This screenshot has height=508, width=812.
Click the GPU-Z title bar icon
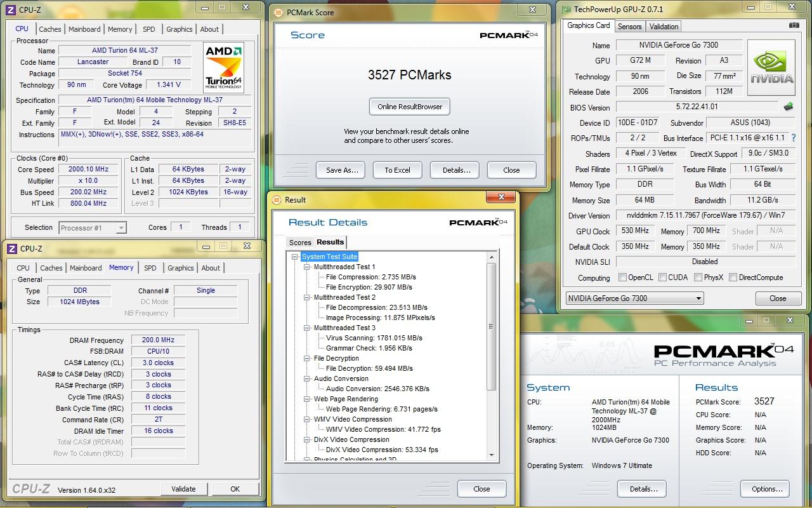565,9
